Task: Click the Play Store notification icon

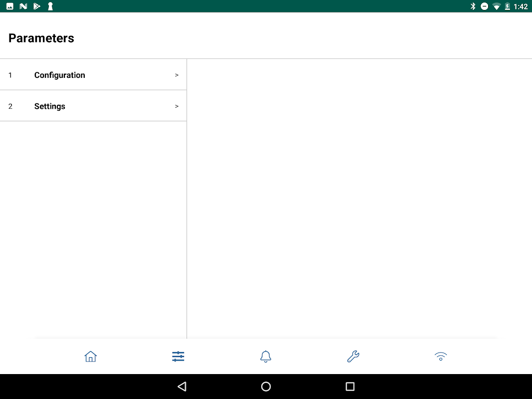Action: pyautogui.click(x=36, y=6)
